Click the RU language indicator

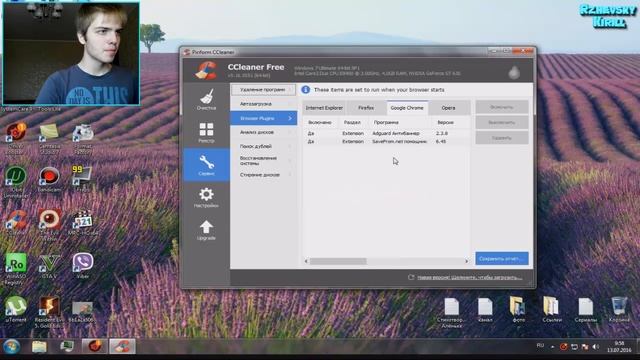540,346
